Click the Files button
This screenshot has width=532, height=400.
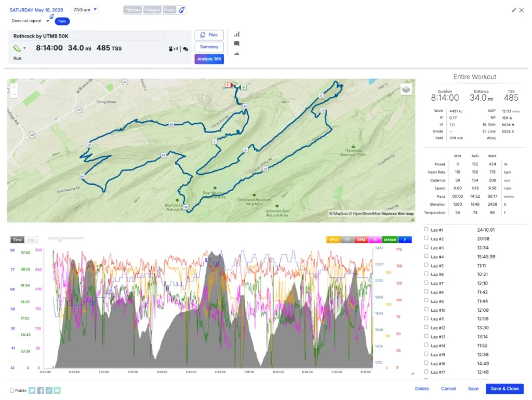coord(209,35)
